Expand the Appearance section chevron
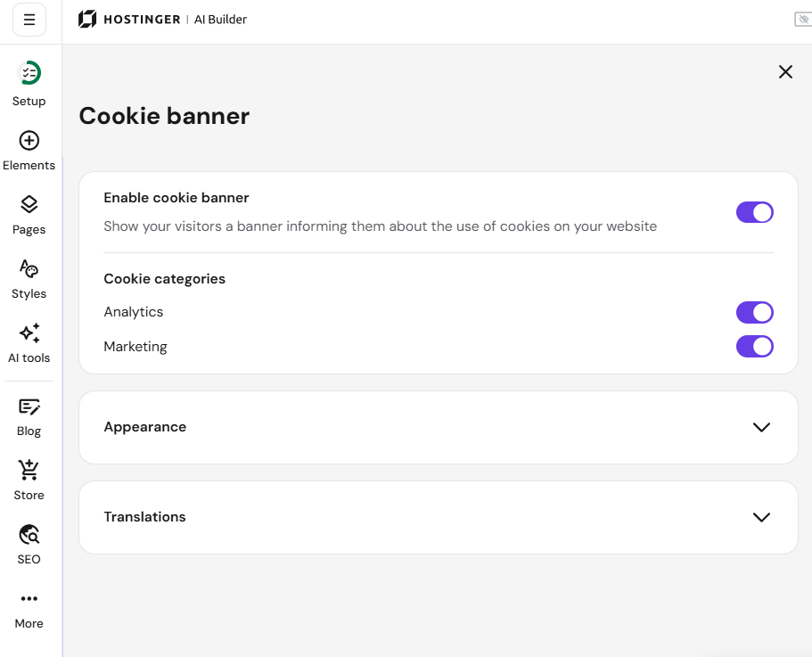This screenshot has width=812, height=657. tap(761, 427)
